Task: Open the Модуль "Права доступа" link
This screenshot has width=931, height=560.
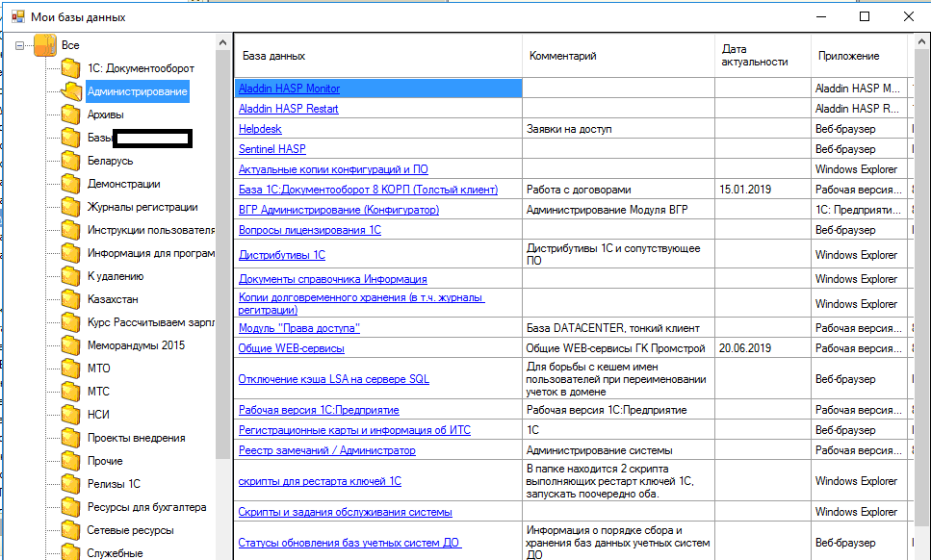Action: click(299, 328)
